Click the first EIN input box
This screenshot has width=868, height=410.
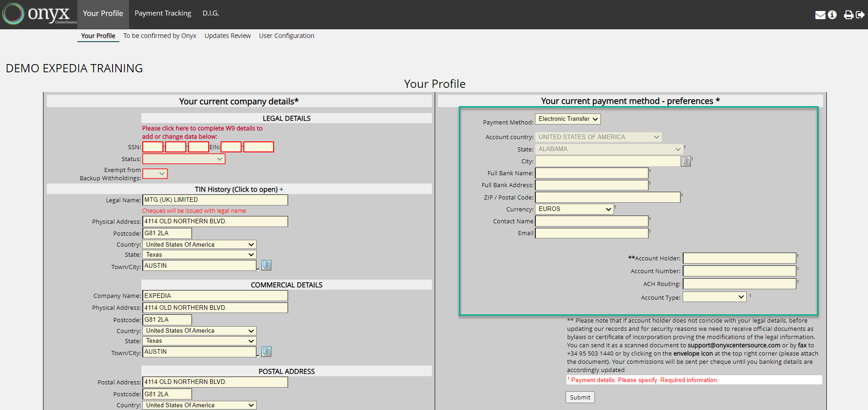click(231, 147)
